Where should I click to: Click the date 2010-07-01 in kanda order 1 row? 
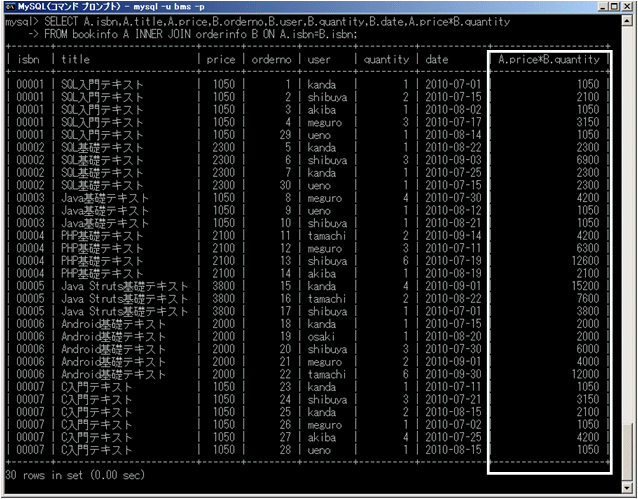(x=453, y=85)
